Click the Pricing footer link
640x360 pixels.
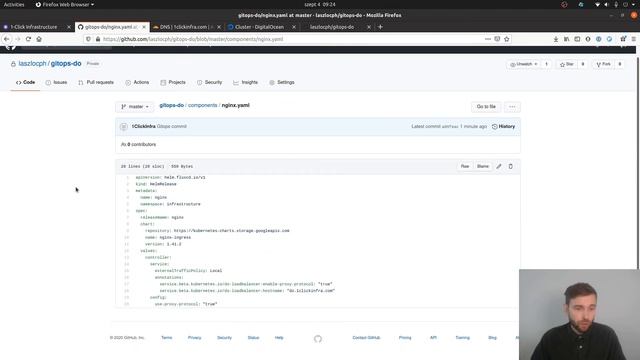click(x=405, y=338)
